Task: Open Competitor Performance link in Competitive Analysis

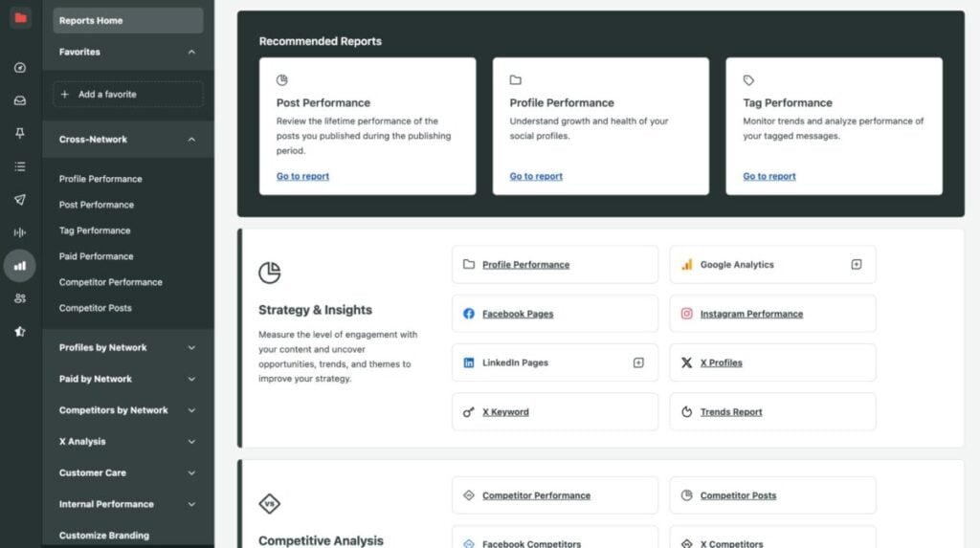Action: 536,495
